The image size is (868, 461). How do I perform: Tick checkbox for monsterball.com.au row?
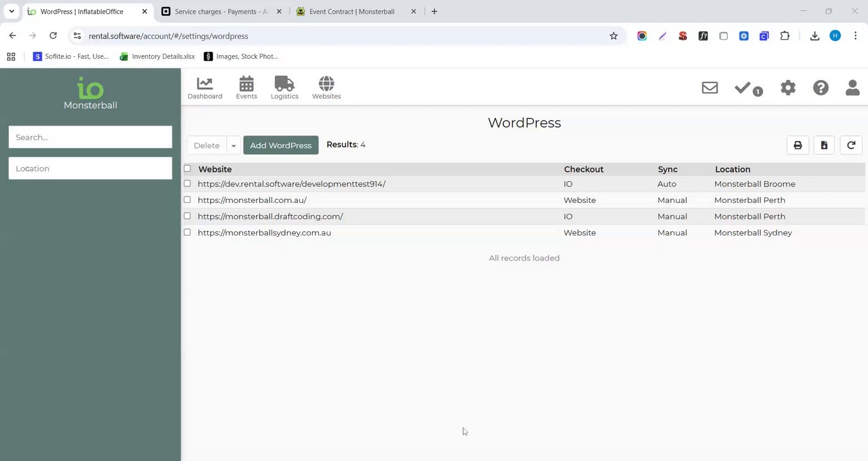(x=187, y=200)
